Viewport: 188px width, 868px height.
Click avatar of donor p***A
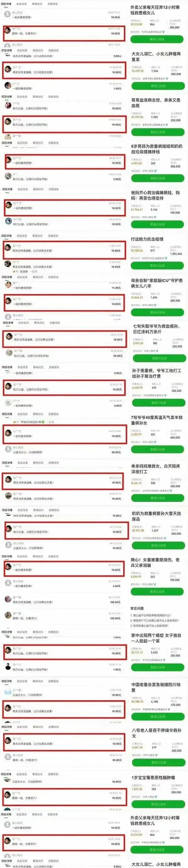coord(8,86)
